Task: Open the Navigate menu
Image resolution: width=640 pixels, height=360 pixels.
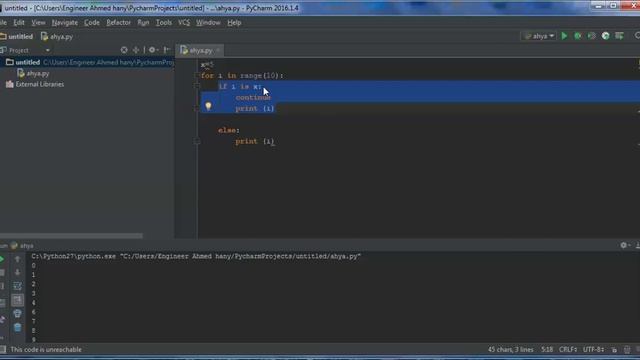Action: pos(64,23)
